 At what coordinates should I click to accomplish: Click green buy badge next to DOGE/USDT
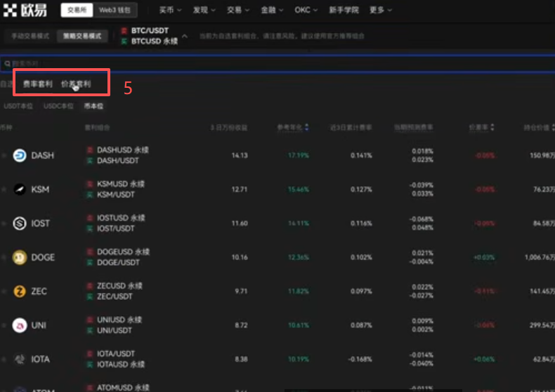[90, 263]
